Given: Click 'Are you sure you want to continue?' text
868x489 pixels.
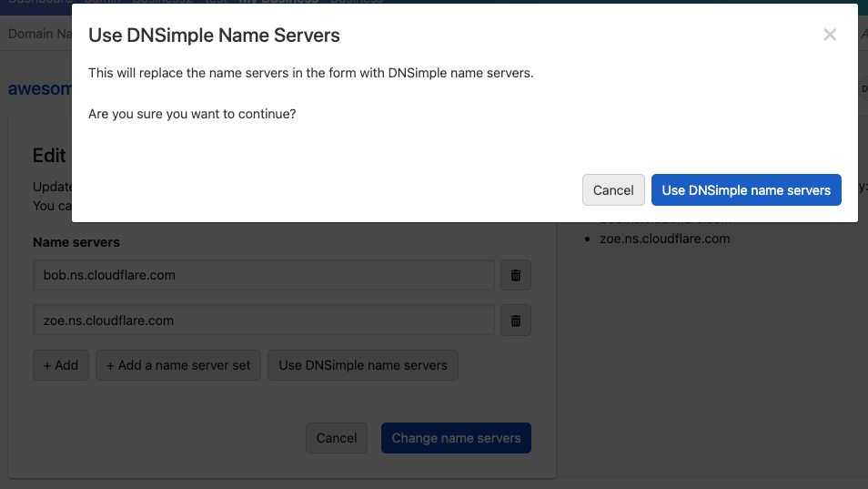Looking at the screenshot, I should pyautogui.click(x=192, y=114).
